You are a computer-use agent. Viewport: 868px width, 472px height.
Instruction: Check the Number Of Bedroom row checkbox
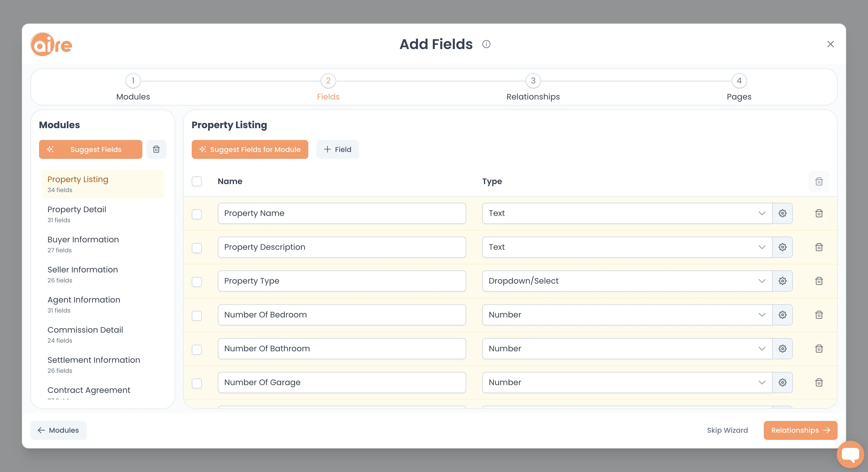[197, 316]
